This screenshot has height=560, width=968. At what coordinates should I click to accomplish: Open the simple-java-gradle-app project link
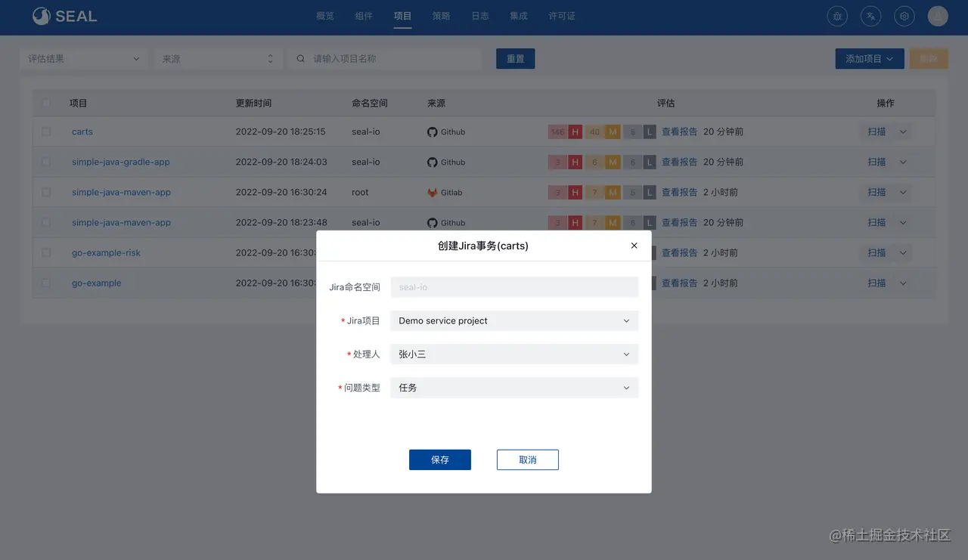point(121,162)
